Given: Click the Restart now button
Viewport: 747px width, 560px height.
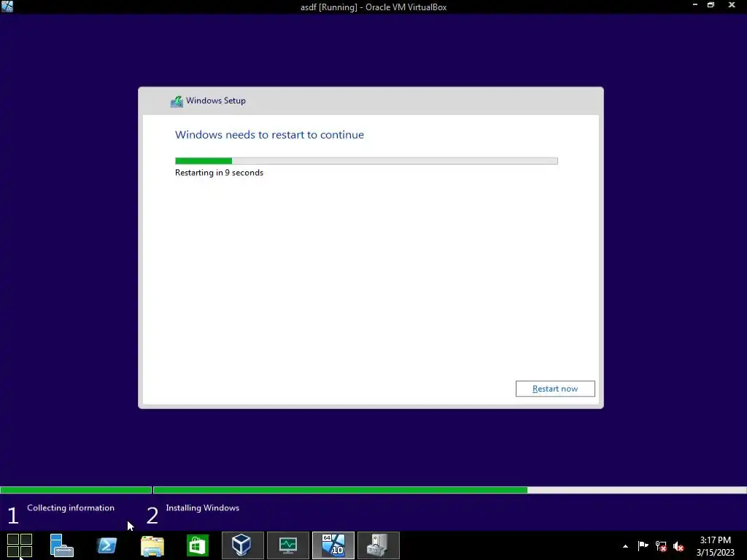Looking at the screenshot, I should tap(555, 389).
